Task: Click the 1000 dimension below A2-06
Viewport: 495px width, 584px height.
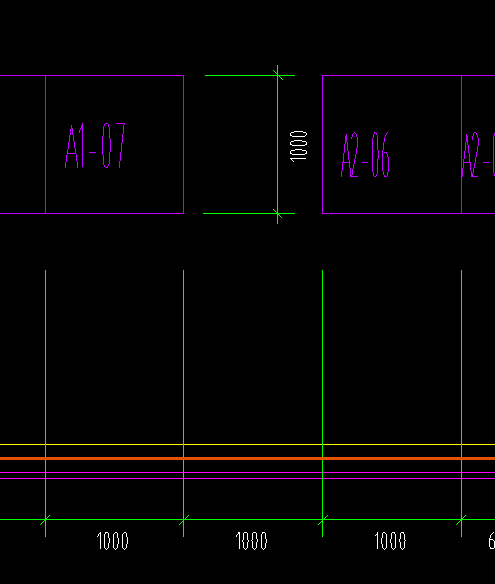Action: (390, 541)
